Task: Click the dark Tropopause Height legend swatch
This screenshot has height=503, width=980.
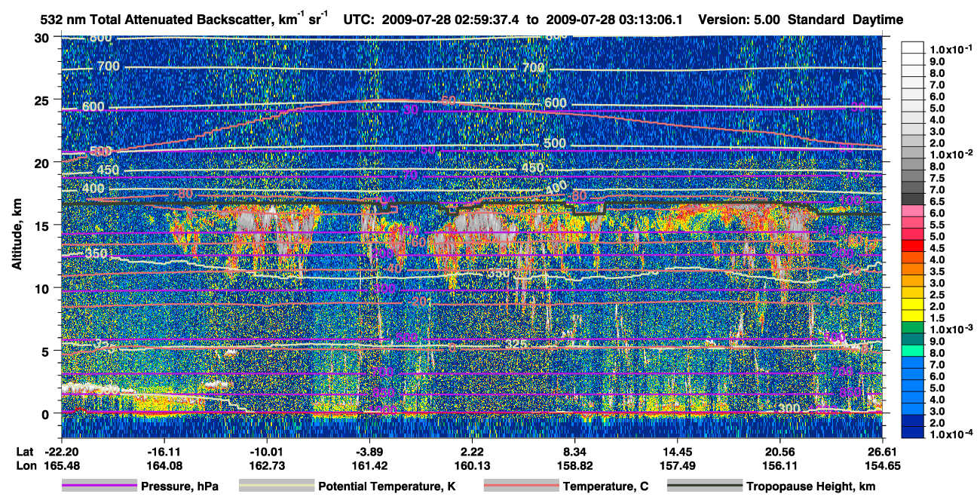Action: coord(703,486)
